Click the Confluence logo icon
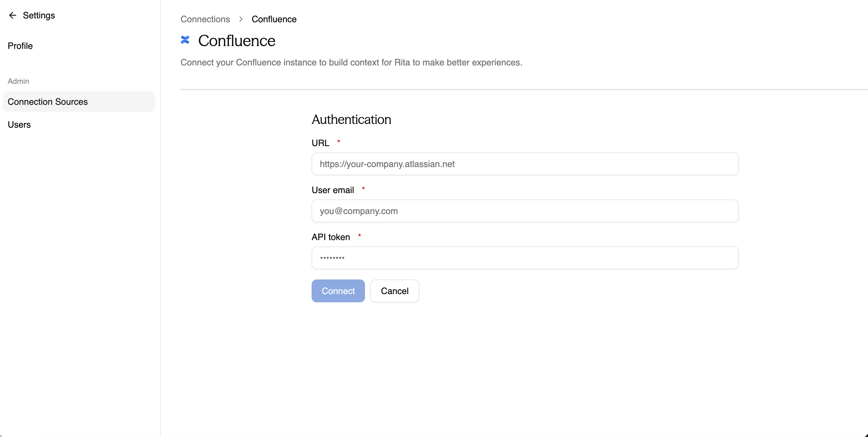Image resolution: width=868 pixels, height=437 pixels. (185, 40)
